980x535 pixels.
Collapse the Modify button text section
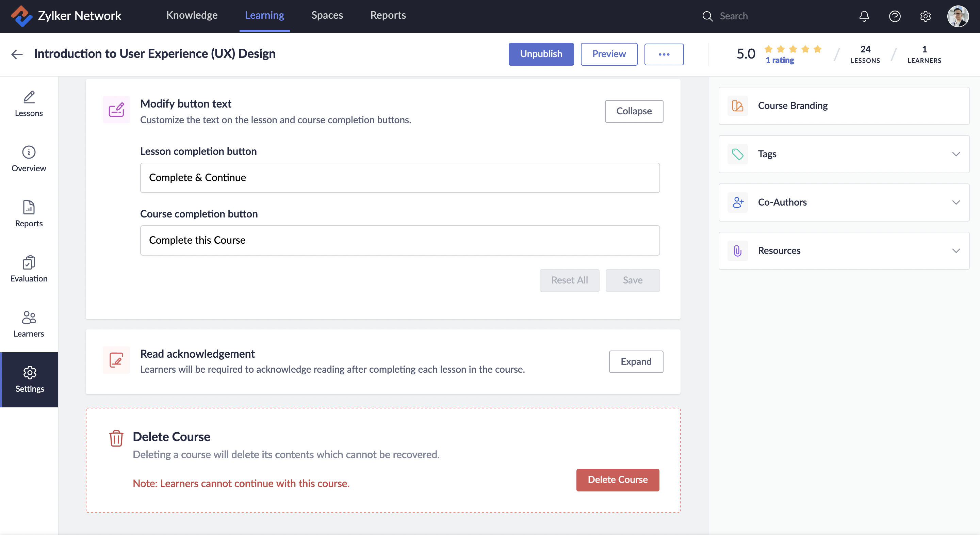click(633, 111)
